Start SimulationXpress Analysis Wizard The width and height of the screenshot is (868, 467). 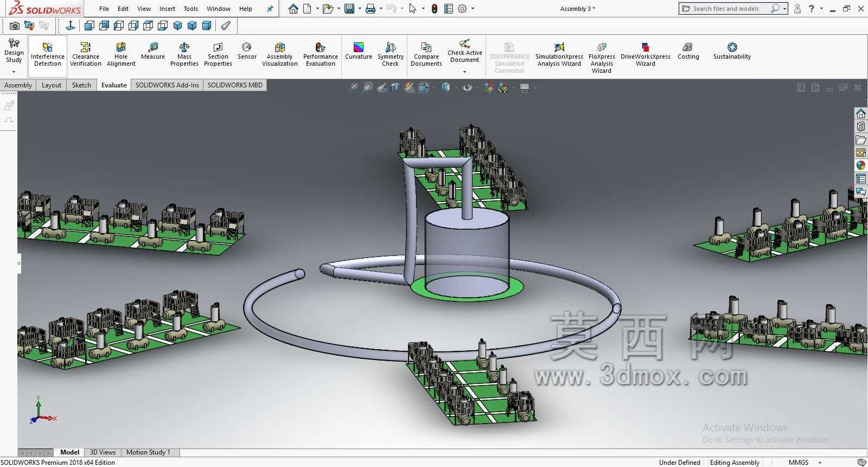click(x=559, y=54)
